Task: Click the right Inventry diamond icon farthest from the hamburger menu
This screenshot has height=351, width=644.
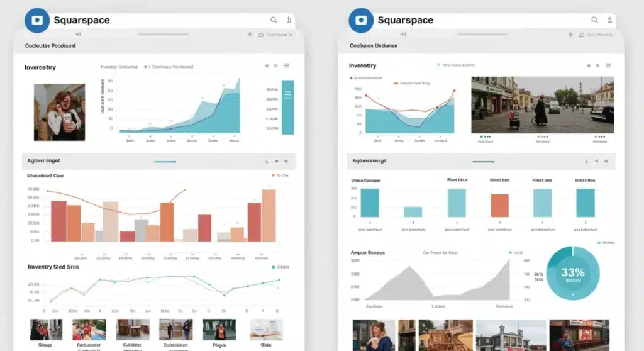Action: [x=589, y=66]
